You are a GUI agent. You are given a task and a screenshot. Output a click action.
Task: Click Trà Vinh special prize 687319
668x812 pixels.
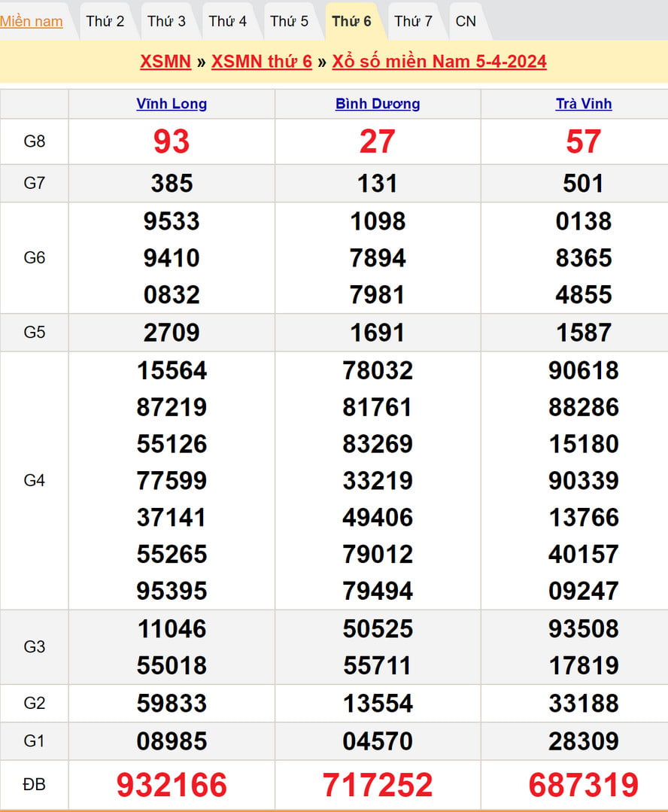pyautogui.click(x=584, y=785)
